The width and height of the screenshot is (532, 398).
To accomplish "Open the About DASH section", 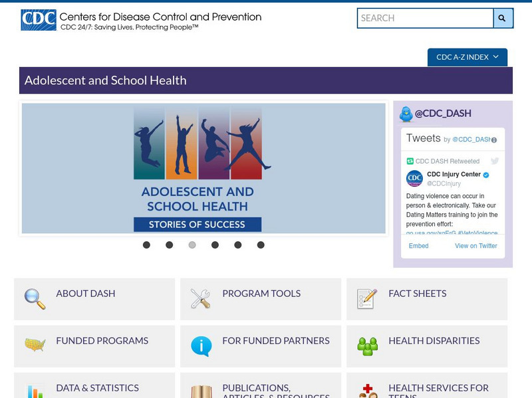I will [x=94, y=299].
